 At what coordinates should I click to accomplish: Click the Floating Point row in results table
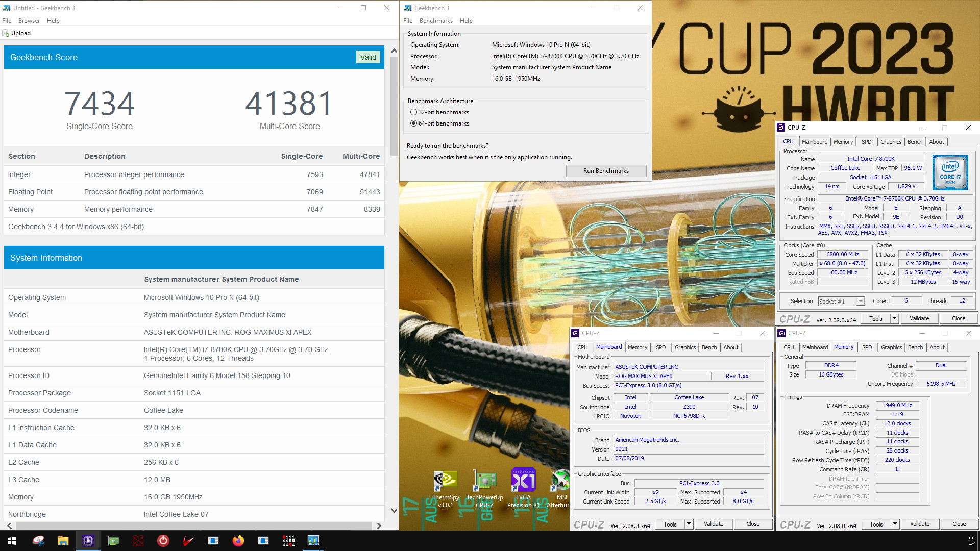194,192
